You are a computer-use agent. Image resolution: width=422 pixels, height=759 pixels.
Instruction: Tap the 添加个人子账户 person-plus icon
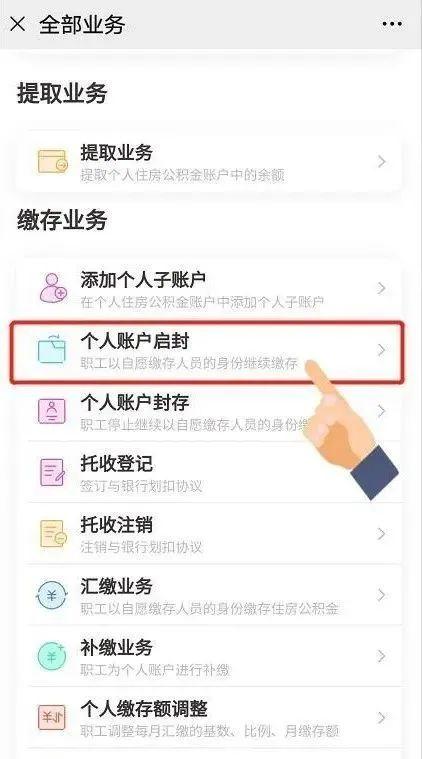point(53,288)
